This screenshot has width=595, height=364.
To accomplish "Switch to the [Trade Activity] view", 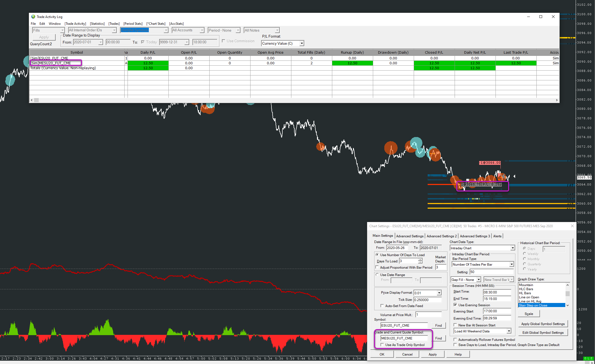I will click(x=75, y=24).
